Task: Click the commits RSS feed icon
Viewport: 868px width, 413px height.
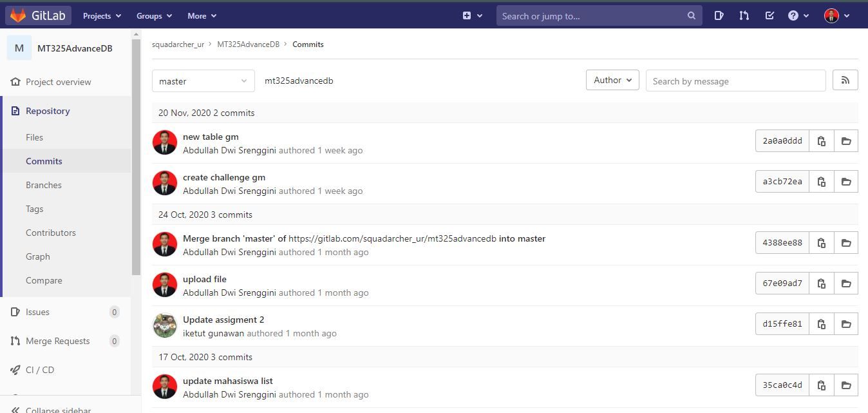Action: click(845, 81)
